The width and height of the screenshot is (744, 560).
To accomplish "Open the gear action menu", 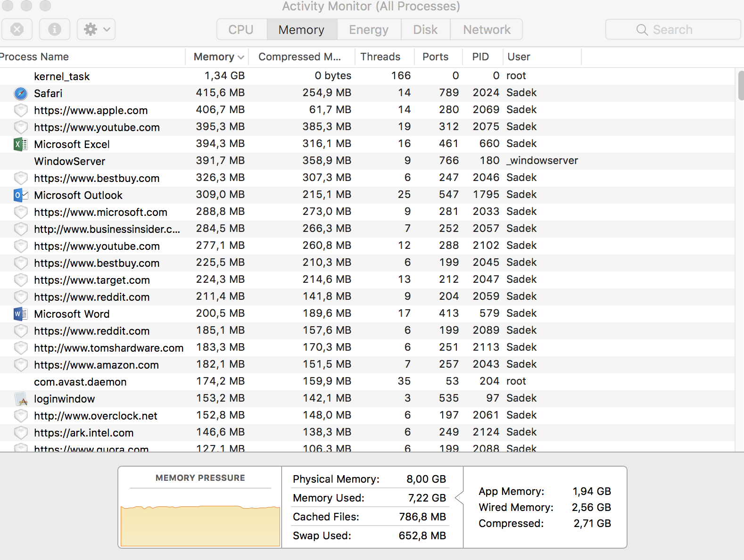I will tap(96, 29).
